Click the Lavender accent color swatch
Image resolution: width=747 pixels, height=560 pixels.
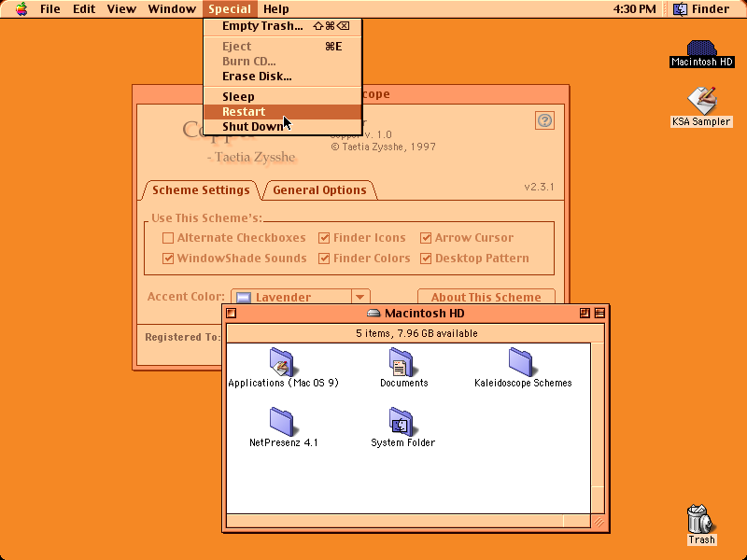click(244, 298)
